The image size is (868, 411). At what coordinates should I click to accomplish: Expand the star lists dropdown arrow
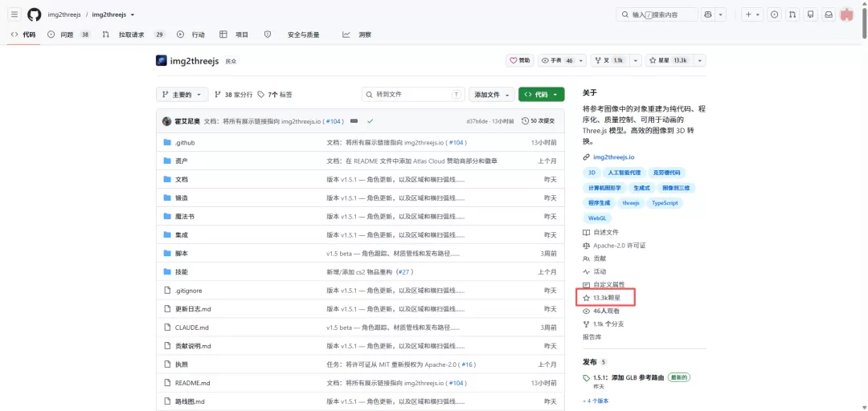[x=700, y=60]
